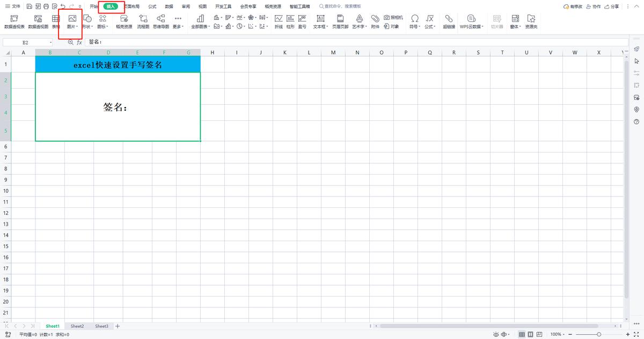Image resolution: width=644 pixels, height=339 pixels.
Task: Select row header 10
Action: click(5, 191)
